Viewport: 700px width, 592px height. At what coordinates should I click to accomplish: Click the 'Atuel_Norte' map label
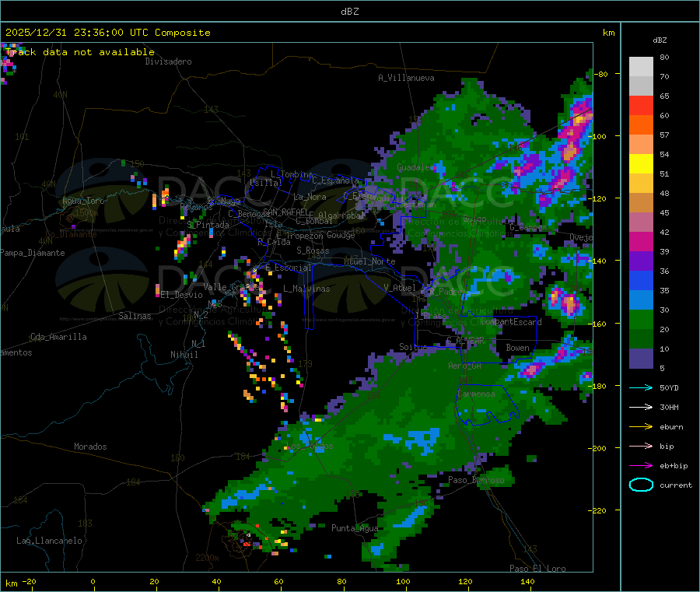pyautogui.click(x=369, y=261)
